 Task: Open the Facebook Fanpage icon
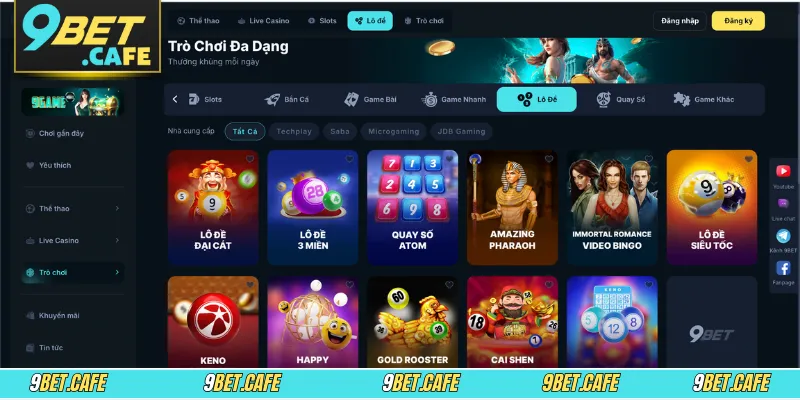pos(783,268)
